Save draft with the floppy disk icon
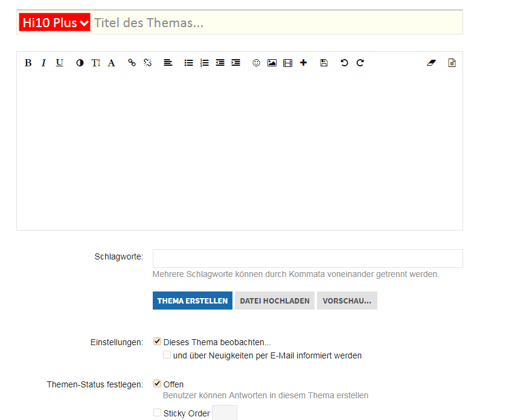This screenshot has height=420, width=512. coord(324,63)
